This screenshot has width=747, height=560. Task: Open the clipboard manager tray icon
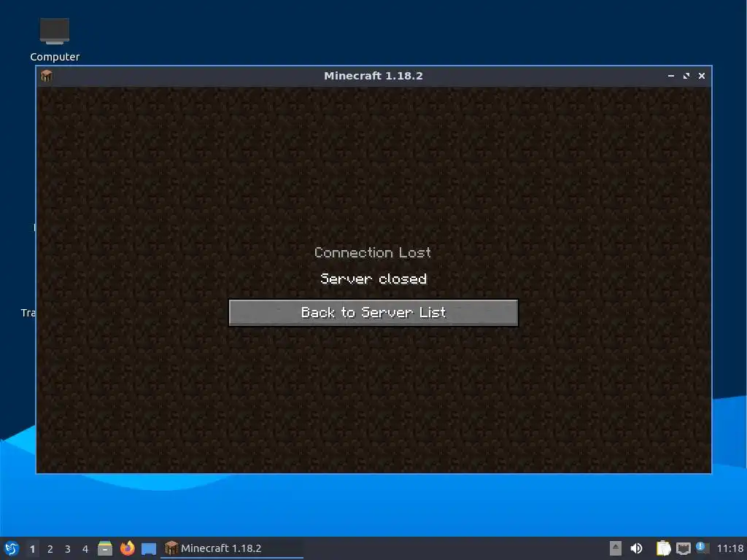663,548
